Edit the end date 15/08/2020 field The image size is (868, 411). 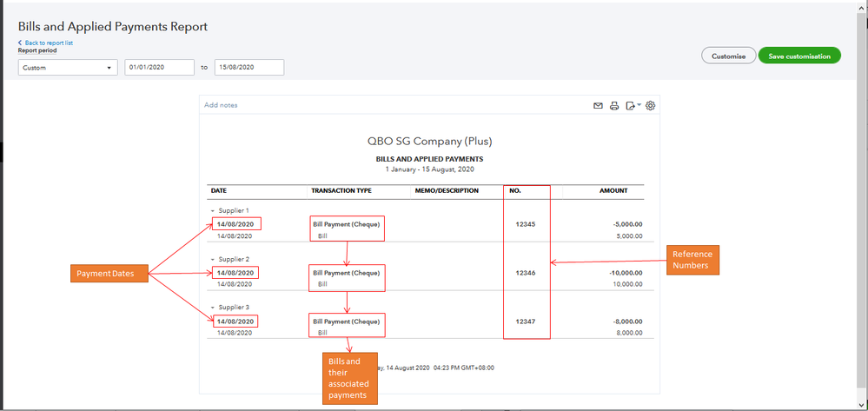(249, 68)
